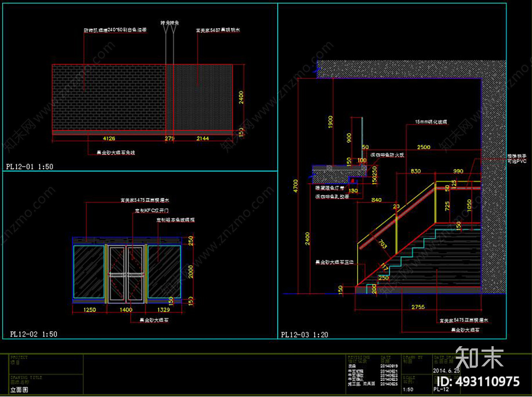Select the "990" dimension above the landing
The image size is (532, 397).
coord(458,171)
